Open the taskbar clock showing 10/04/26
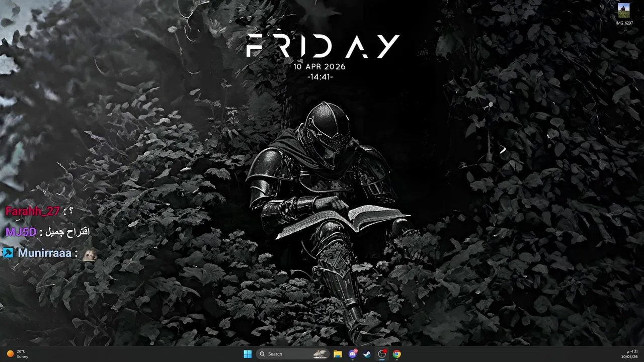Viewport: 644px width, 362px height. click(x=629, y=354)
